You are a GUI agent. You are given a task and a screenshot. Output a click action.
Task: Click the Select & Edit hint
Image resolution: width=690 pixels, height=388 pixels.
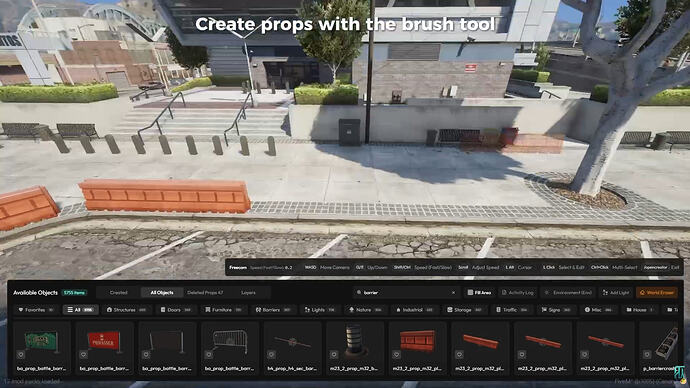(x=563, y=267)
